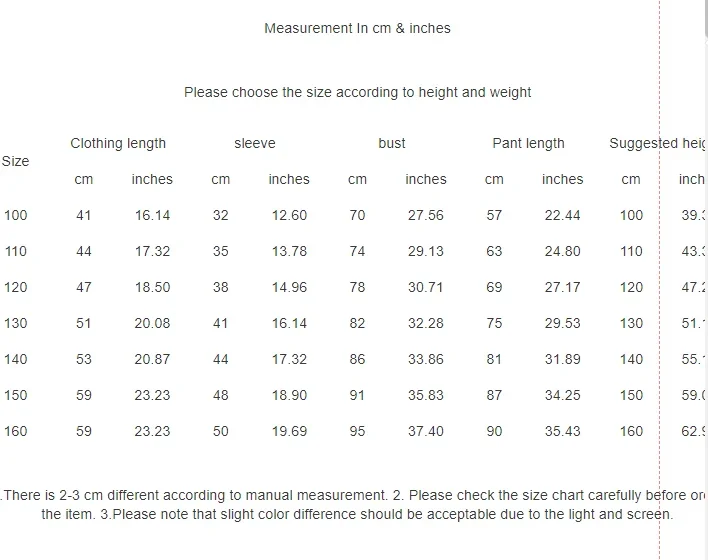This screenshot has width=708, height=560.
Task: Click suggested height 140 cm cell
Action: [631, 359]
